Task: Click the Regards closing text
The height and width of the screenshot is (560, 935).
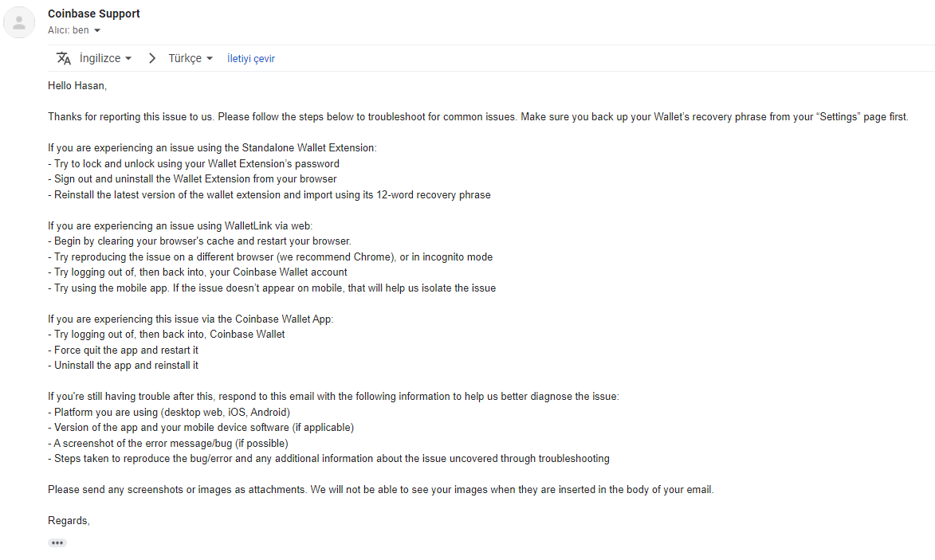Action: [69, 521]
